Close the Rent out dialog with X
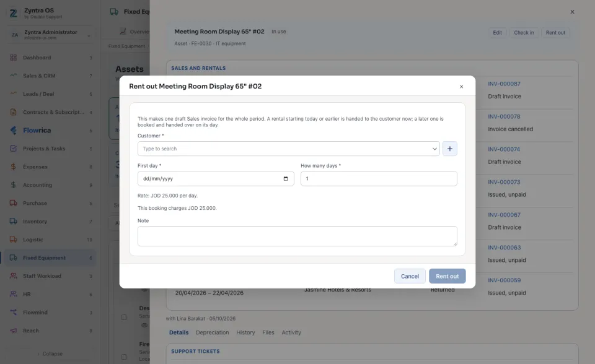This screenshot has height=364, width=595. (461, 87)
